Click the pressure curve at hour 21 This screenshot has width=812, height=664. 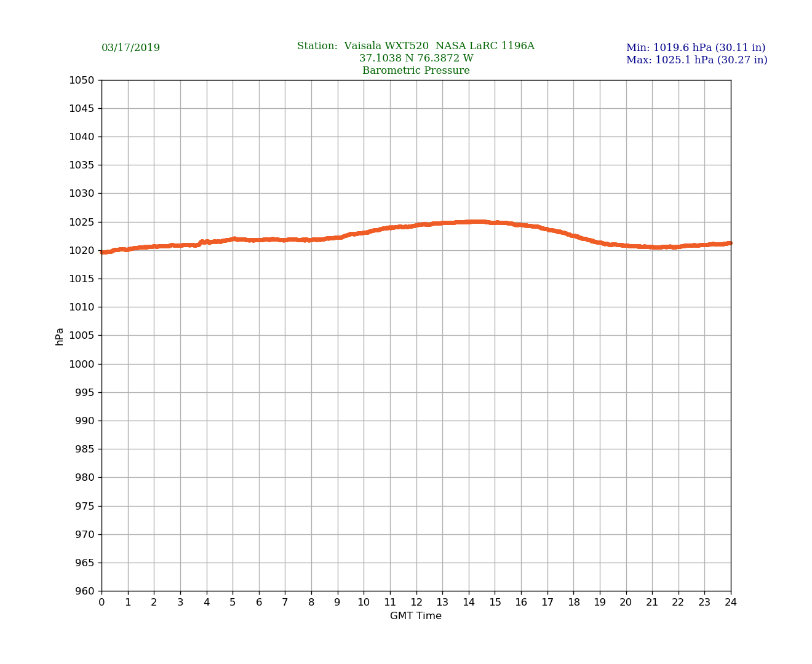652,247
